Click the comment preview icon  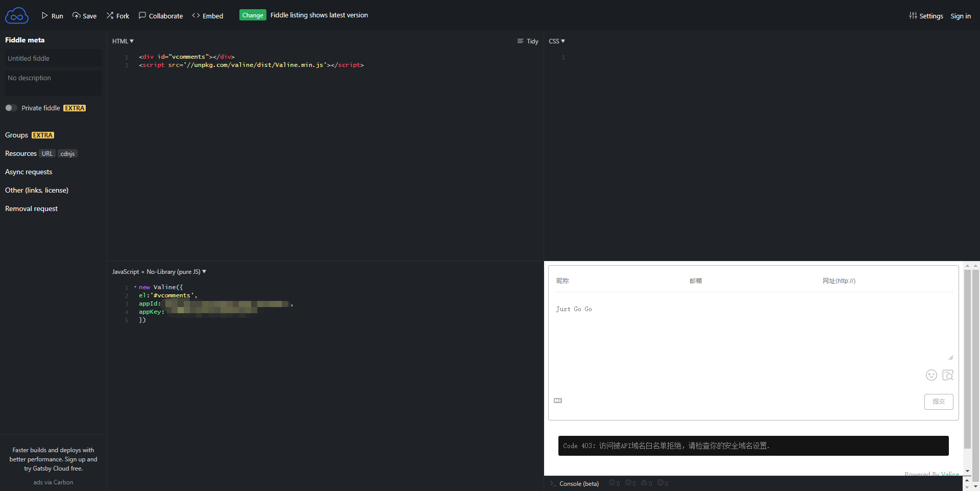[948, 375]
